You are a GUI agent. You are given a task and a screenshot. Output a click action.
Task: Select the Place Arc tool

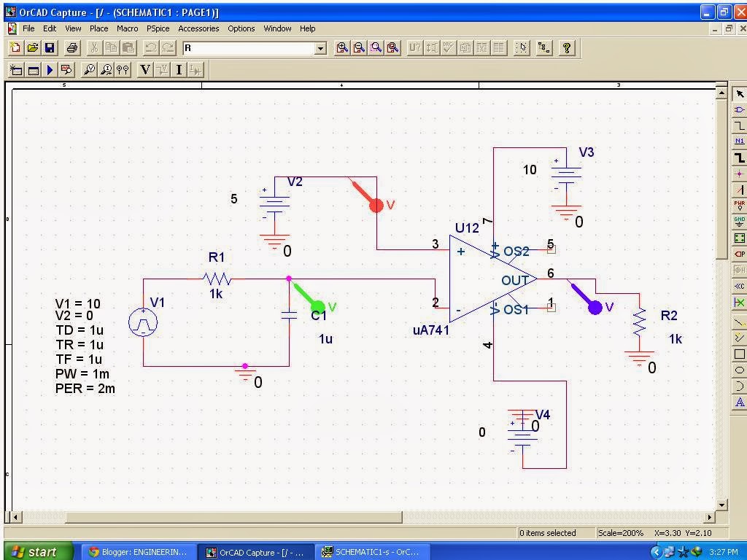[x=740, y=386]
